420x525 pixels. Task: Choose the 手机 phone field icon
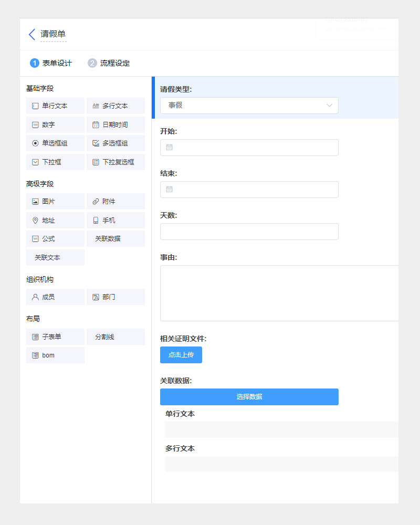[x=96, y=220]
